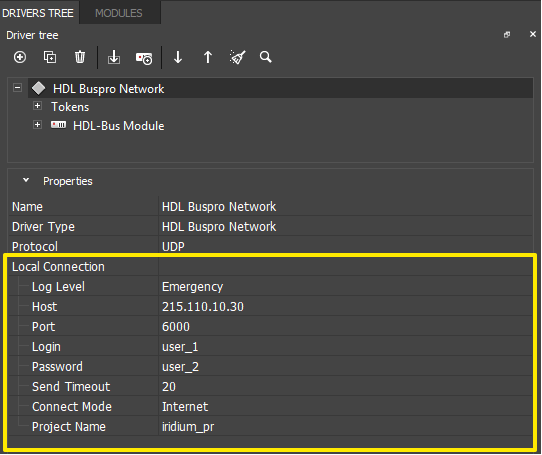Viewport: 542px width, 455px height.
Task: Click the Login property label
Action: tap(46, 347)
